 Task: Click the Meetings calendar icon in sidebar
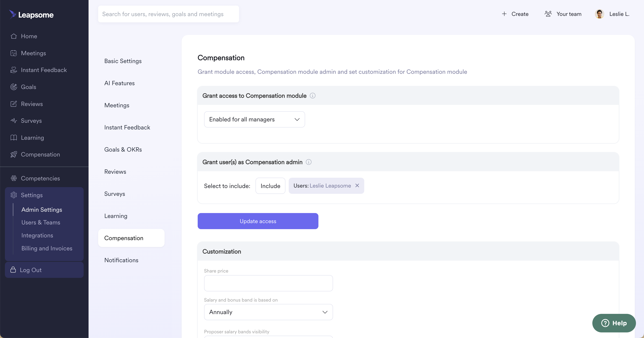coord(14,53)
